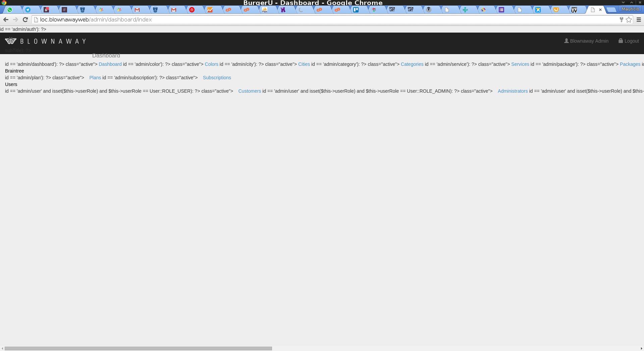
Task: Click the Users section label
Action: point(11,84)
